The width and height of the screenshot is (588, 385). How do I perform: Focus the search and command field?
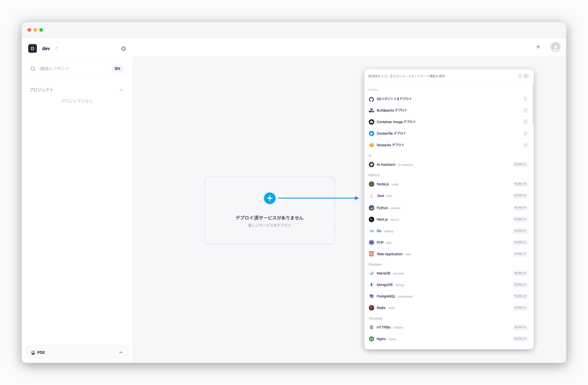[x=77, y=68]
